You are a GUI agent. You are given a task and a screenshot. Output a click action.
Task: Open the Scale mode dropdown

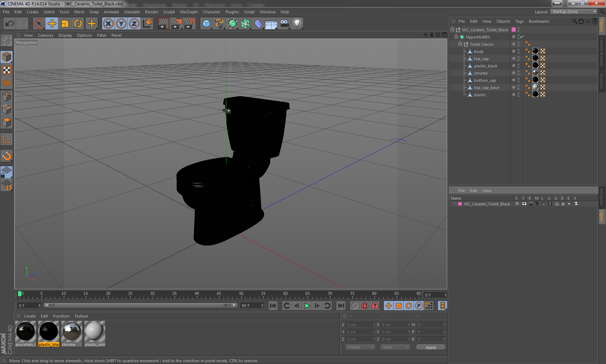point(396,347)
